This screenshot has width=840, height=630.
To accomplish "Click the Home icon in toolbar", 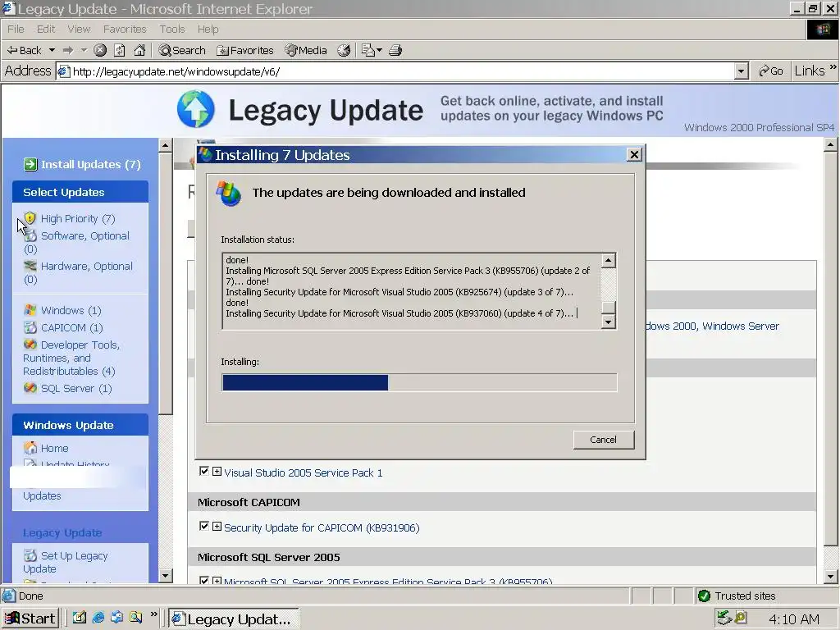I will tap(139, 50).
